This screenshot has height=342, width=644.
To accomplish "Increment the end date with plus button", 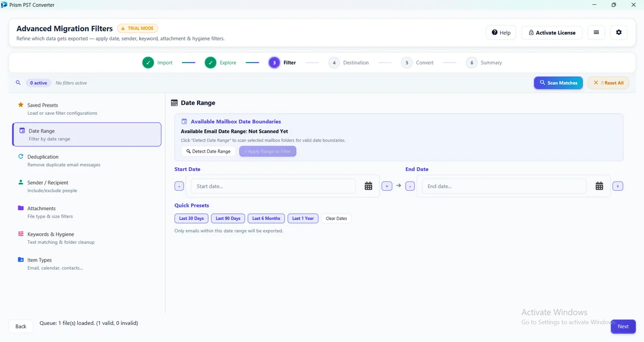I will tap(618, 186).
